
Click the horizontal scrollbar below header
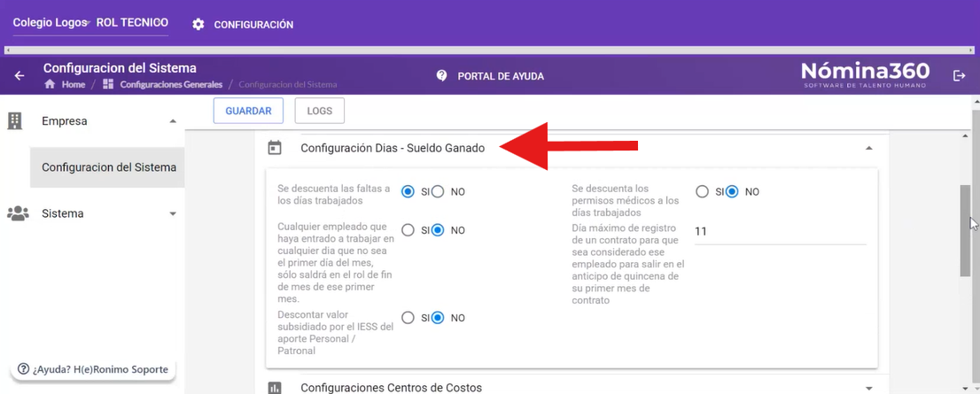pyautogui.click(x=489, y=50)
